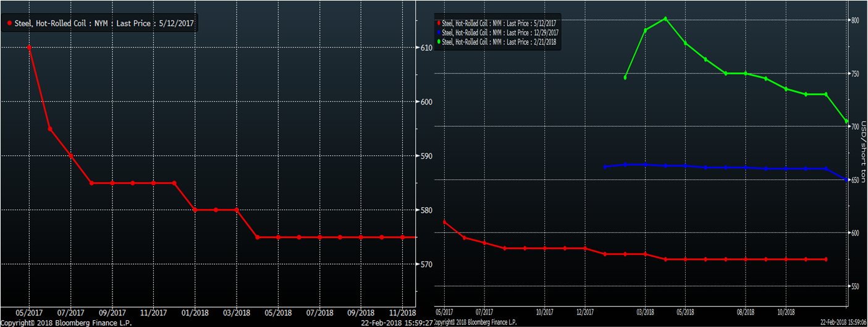
Task: Click the 800 price axis label
Action: (855, 20)
